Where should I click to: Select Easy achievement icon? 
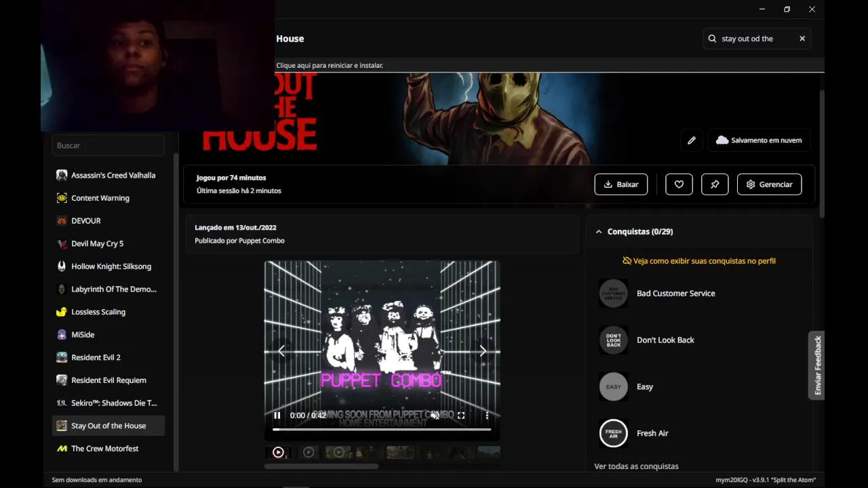point(614,387)
